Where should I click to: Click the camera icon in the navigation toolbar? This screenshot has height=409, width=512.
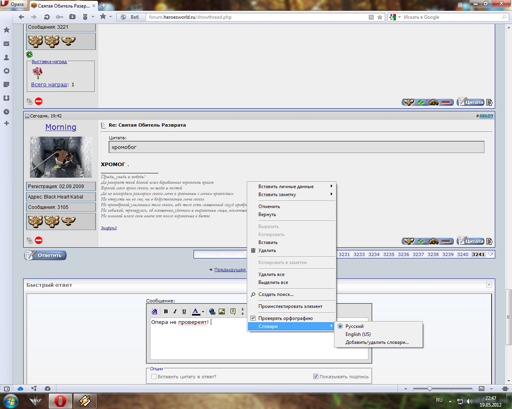[72, 17]
